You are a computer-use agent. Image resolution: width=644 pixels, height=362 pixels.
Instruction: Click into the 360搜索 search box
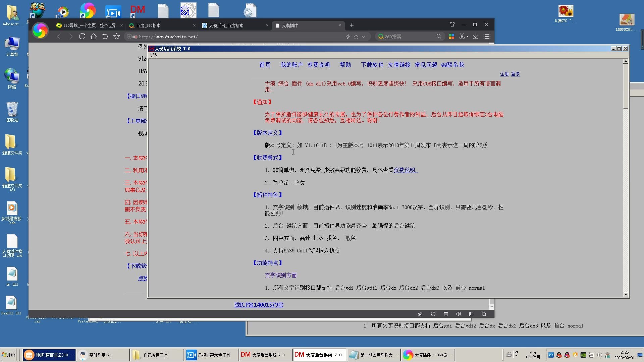click(x=410, y=37)
